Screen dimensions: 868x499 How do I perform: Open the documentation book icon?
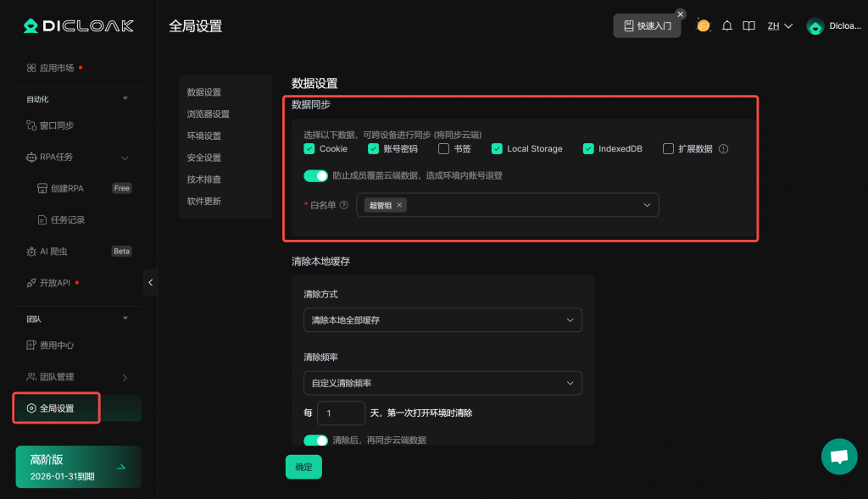click(748, 26)
